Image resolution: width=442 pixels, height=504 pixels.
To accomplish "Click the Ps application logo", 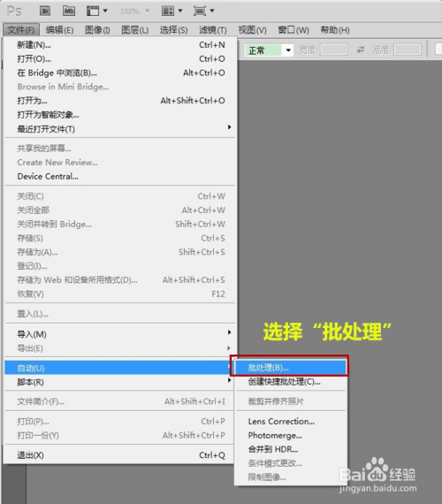I will coord(14,11).
